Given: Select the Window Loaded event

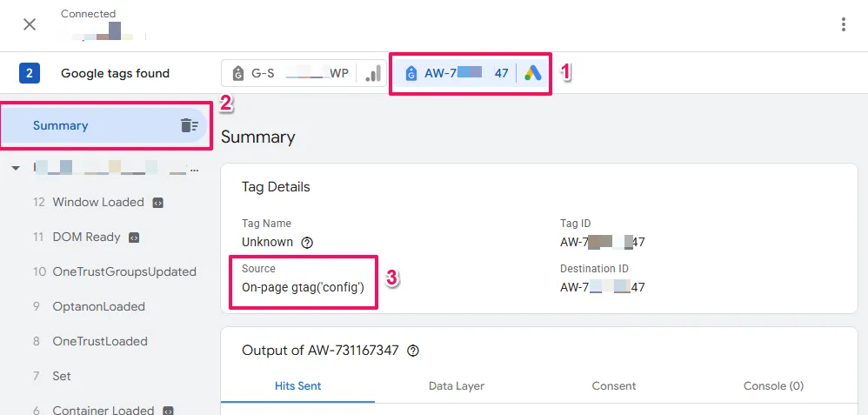Looking at the screenshot, I should (97, 202).
